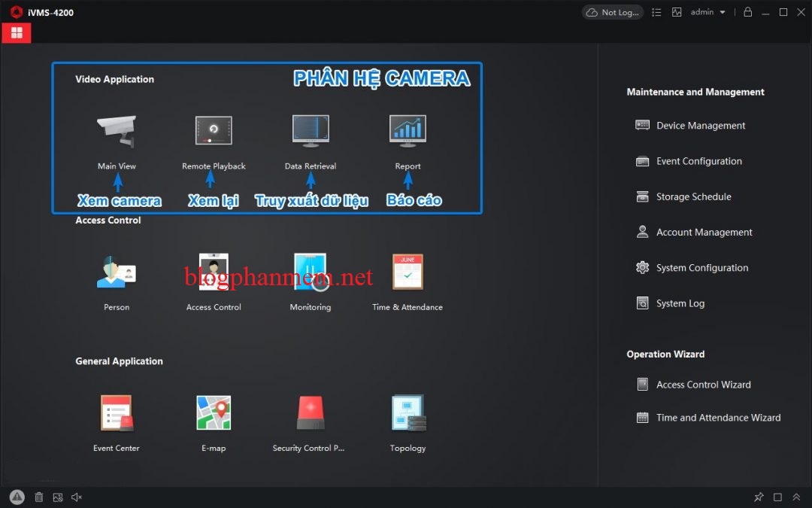Screen dimensions: 812x508
Task: Open the Security Control Panel siren icon
Action: pos(311,412)
